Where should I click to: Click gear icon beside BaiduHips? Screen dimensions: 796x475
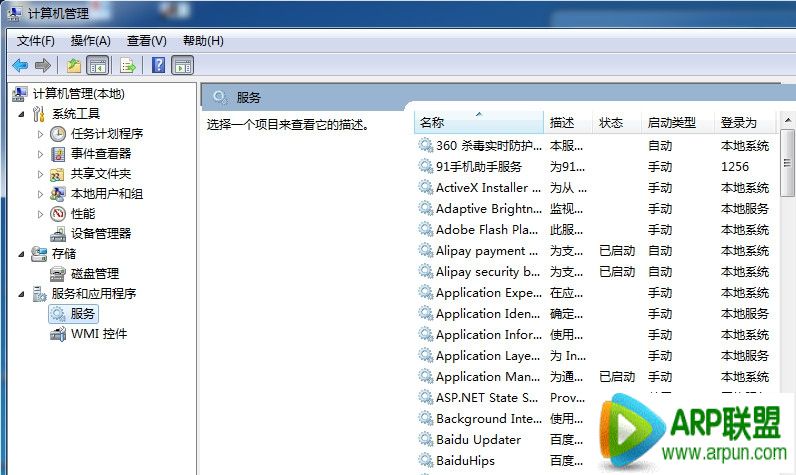coord(425,460)
